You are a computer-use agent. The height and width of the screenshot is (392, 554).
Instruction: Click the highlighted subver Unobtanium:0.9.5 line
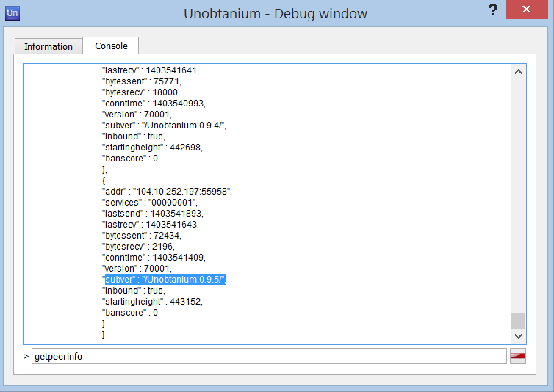click(x=165, y=280)
